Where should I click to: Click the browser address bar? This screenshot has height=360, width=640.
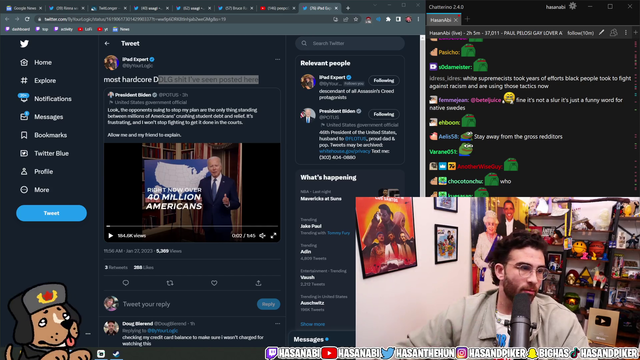click(x=184, y=19)
